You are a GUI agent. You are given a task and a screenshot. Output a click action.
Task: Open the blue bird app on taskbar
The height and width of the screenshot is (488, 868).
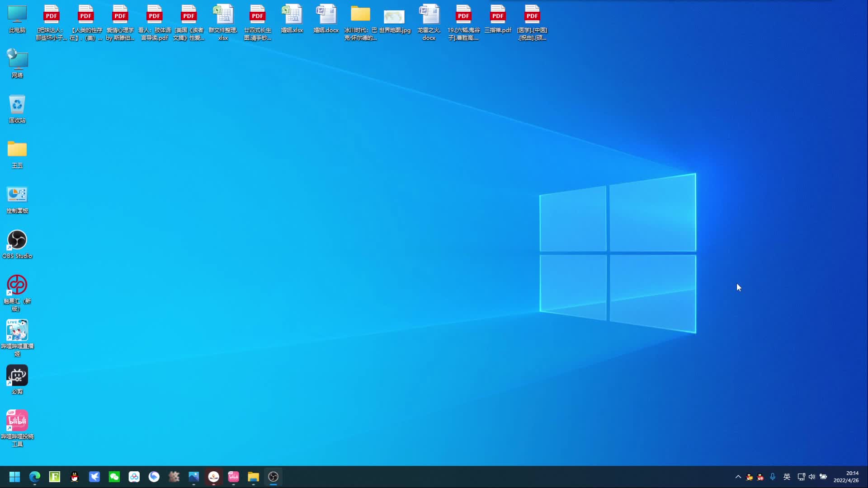pyautogui.click(x=94, y=477)
